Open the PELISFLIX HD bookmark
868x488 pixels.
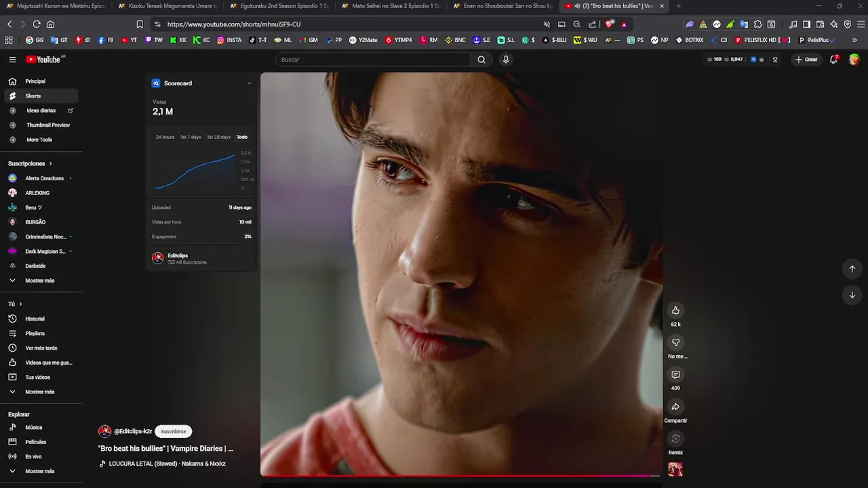[x=763, y=40]
